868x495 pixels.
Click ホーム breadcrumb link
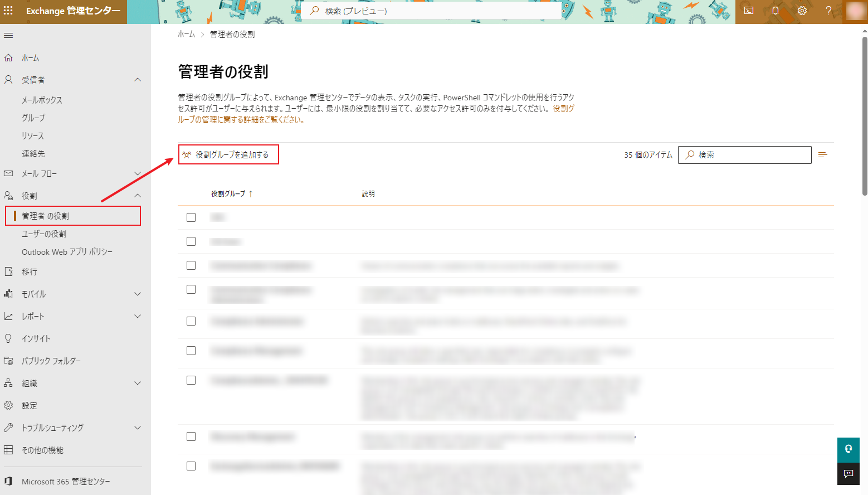[x=187, y=35]
